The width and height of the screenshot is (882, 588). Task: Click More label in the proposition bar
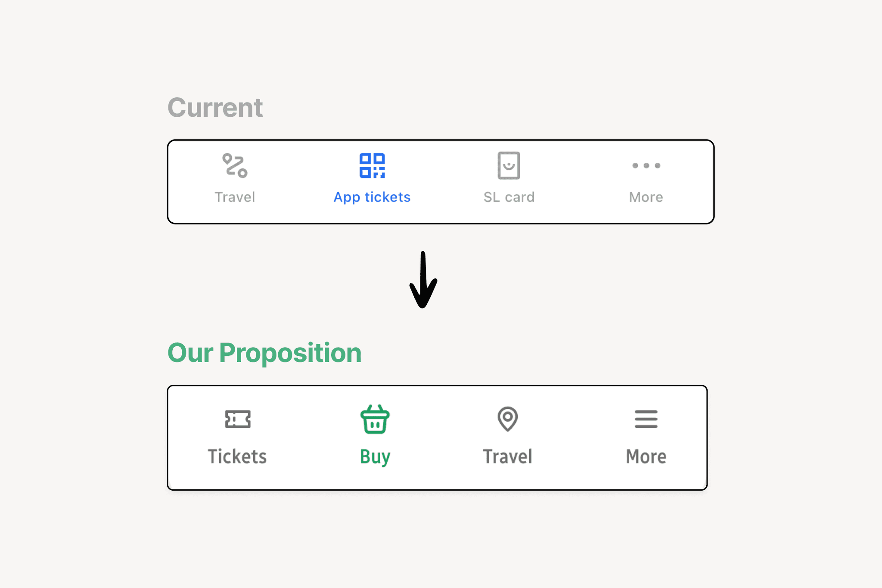coord(646,457)
